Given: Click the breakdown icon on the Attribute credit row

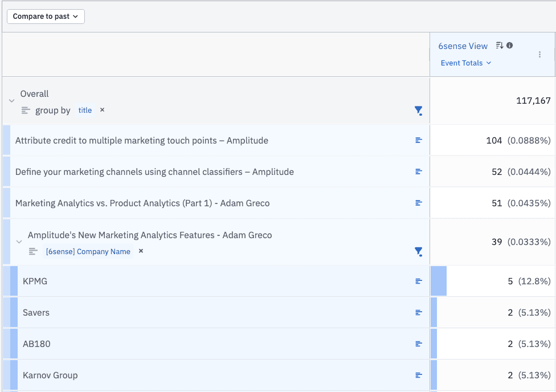Looking at the screenshot, I should 419,140.
